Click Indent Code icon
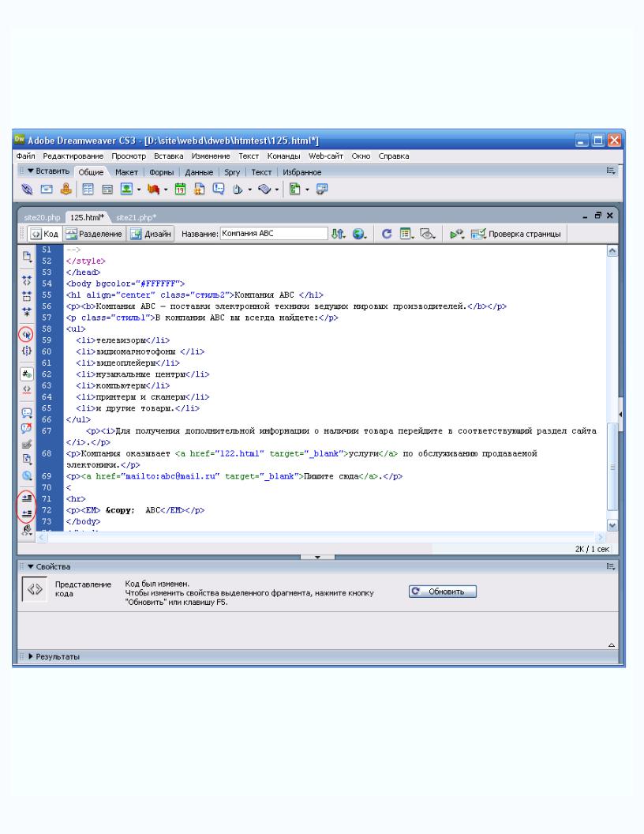The image size is (644, 834). [27, 498]
